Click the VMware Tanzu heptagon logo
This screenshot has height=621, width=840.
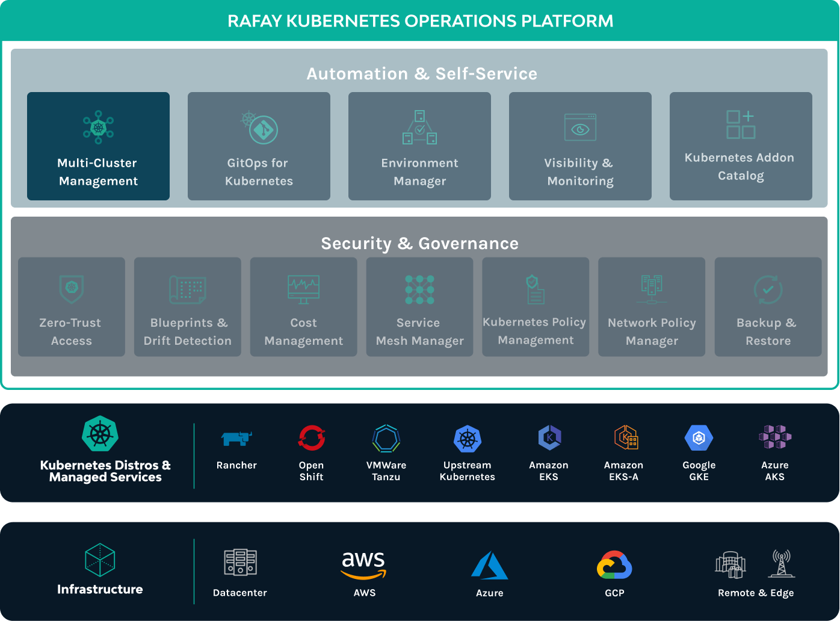coord(386,439)
